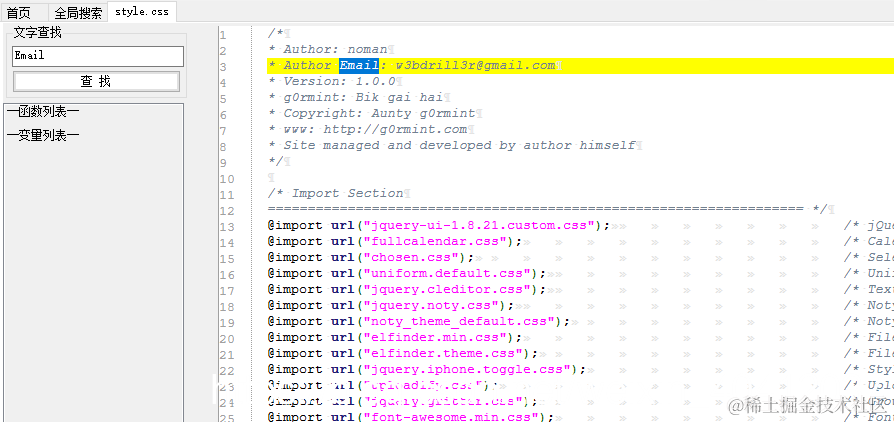Click the chosen.css import string
The image size is (894, 422).
tap(415, 257)
